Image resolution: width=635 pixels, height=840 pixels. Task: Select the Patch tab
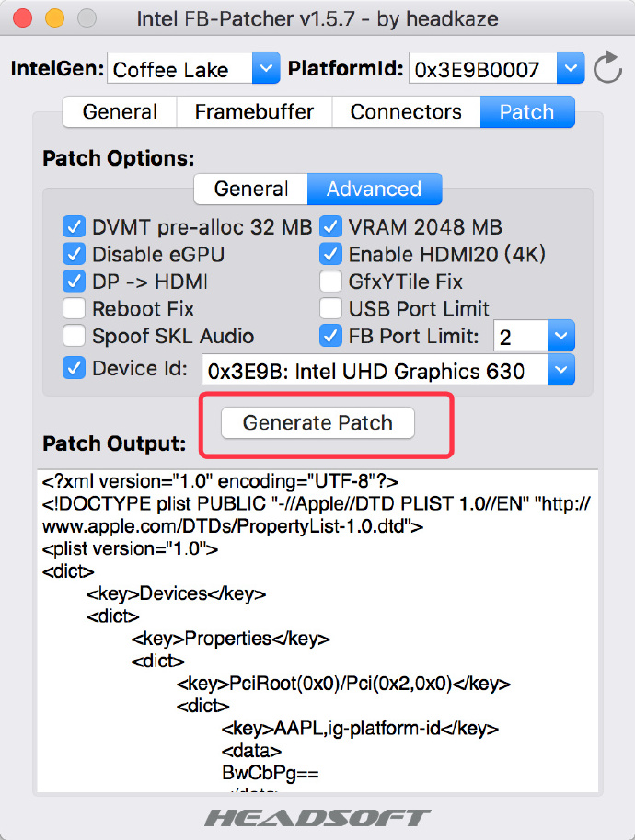pos(527,112)
